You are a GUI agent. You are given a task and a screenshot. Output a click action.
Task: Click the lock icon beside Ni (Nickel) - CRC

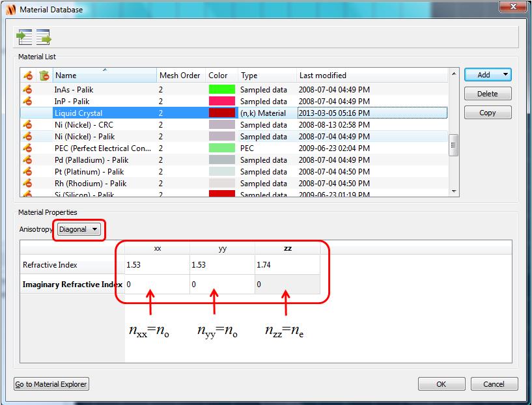pyautogui.click(x=27, y=124)
